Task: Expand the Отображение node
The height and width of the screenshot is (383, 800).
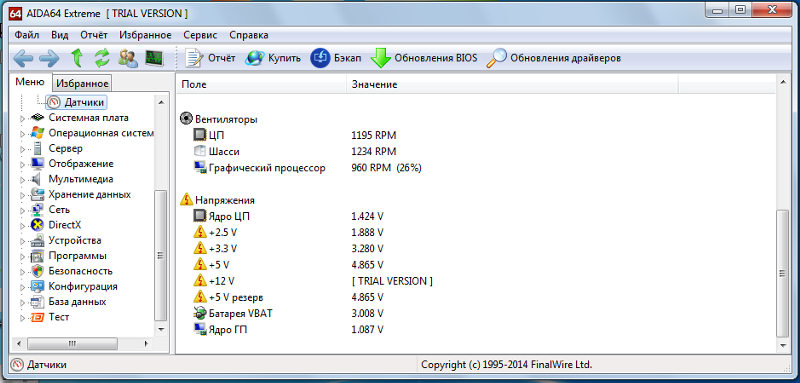Action: point(22,164)
